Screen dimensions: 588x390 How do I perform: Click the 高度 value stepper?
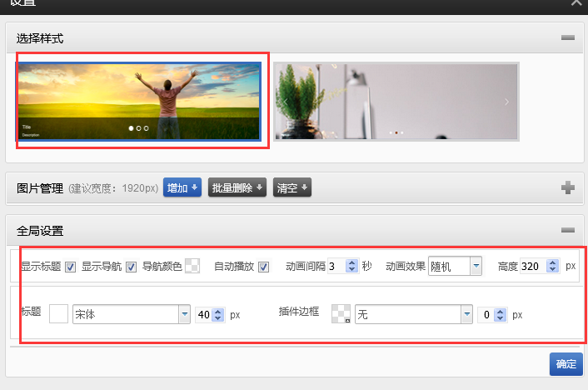click(551, 267)
